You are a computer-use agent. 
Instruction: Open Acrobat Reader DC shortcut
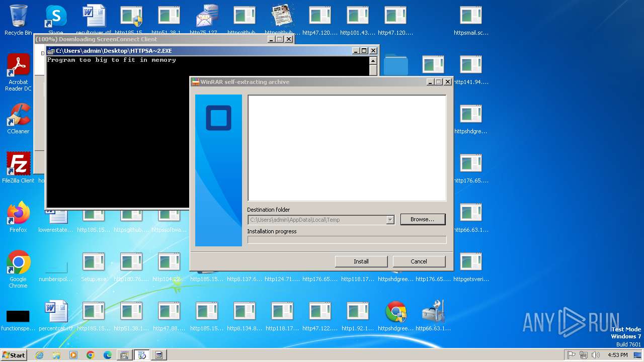[18, 72]
